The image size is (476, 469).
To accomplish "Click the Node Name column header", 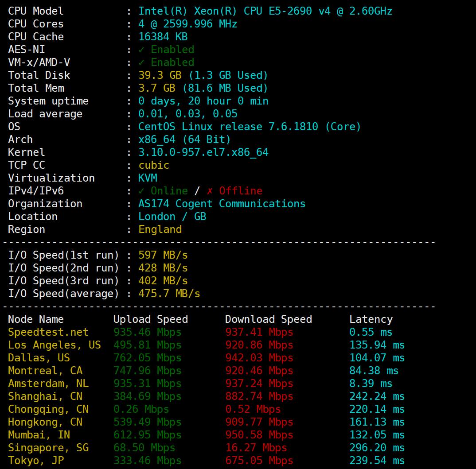I will (x=36, y=319).
